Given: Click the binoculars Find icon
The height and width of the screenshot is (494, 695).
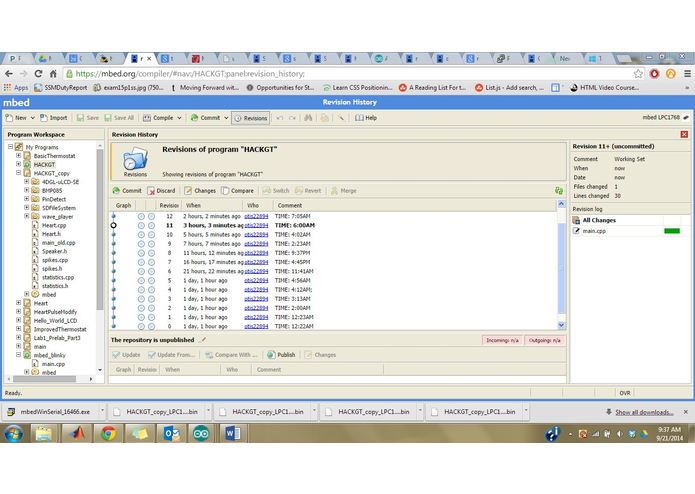Looking at the screenshot, I should click(308, 118).
